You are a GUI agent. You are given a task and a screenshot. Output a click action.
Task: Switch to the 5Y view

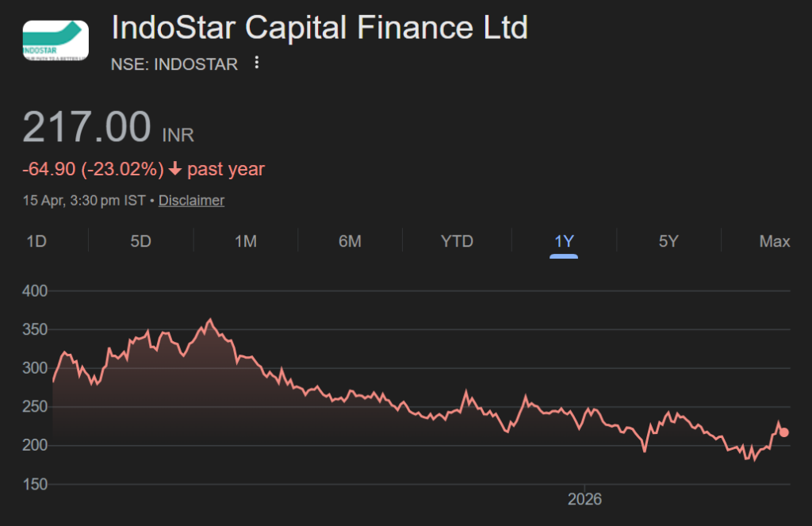pyautogui.click(x=668, y=241)
